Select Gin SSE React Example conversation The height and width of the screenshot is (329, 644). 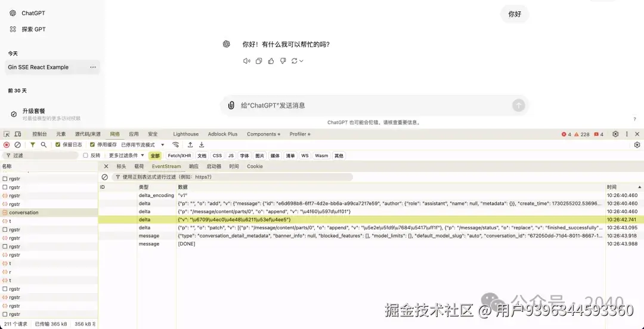pyautogui.click(x=52, y=67)
